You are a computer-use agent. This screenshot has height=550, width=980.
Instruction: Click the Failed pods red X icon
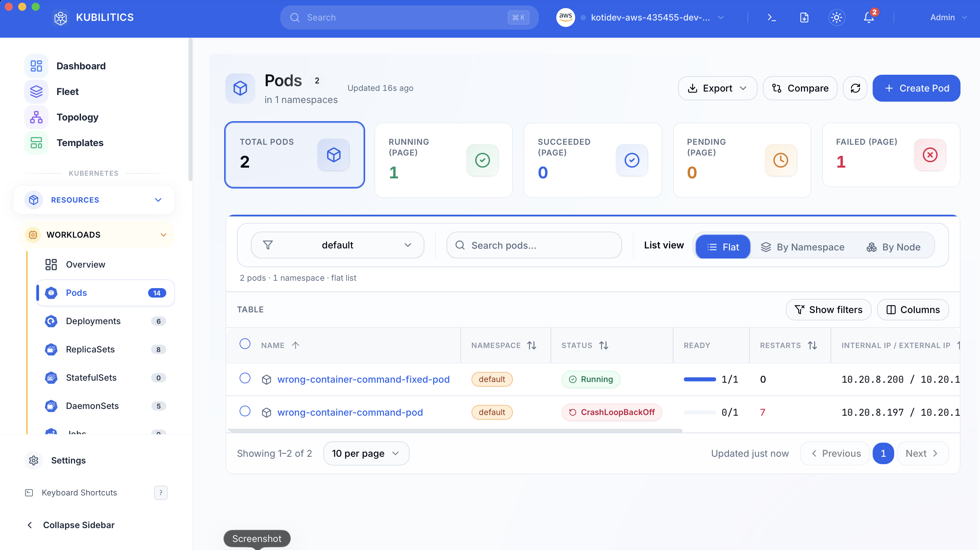tap(930, 155)
